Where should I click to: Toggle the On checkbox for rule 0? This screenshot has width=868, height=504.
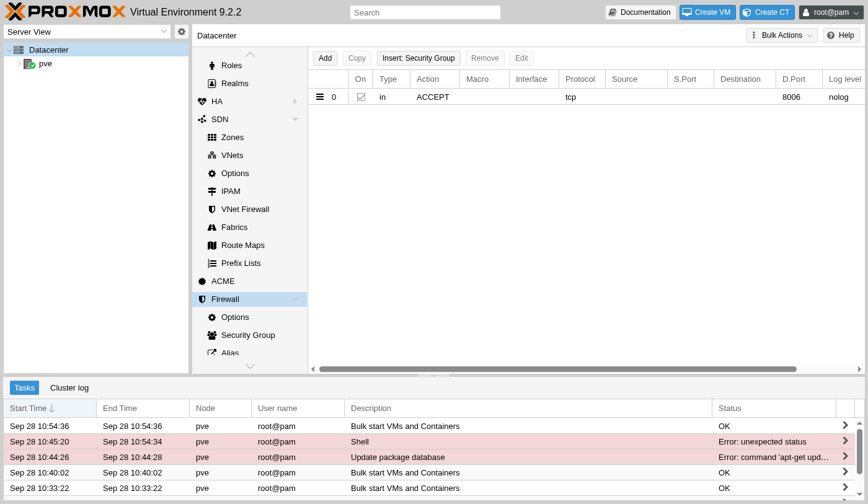(361, 97)
